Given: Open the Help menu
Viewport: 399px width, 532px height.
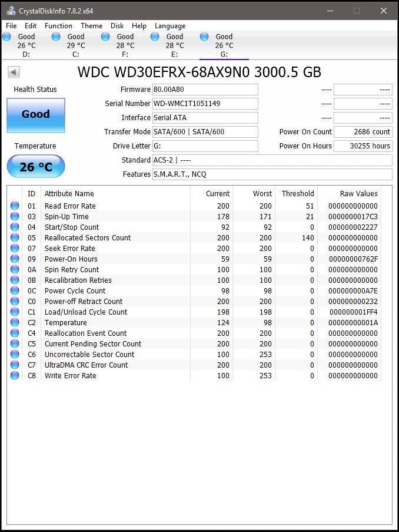Looking at the screenshot, I should coord(139,26).
